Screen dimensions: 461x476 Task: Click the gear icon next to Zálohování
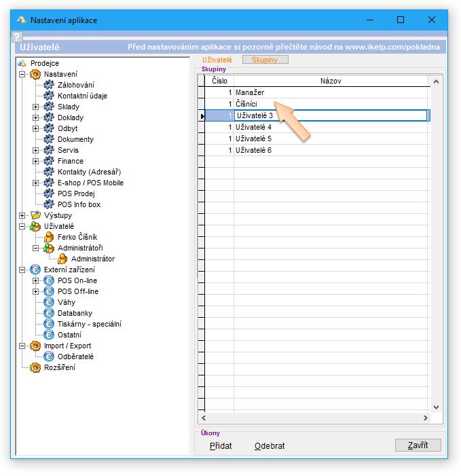[x=48, y=85]
